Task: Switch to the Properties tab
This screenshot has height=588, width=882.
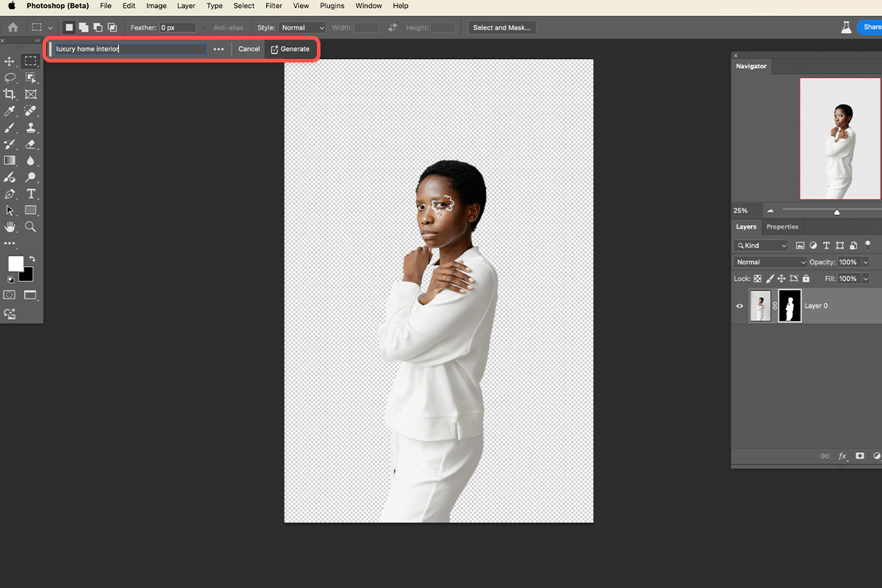Action: tap(782, 226)
